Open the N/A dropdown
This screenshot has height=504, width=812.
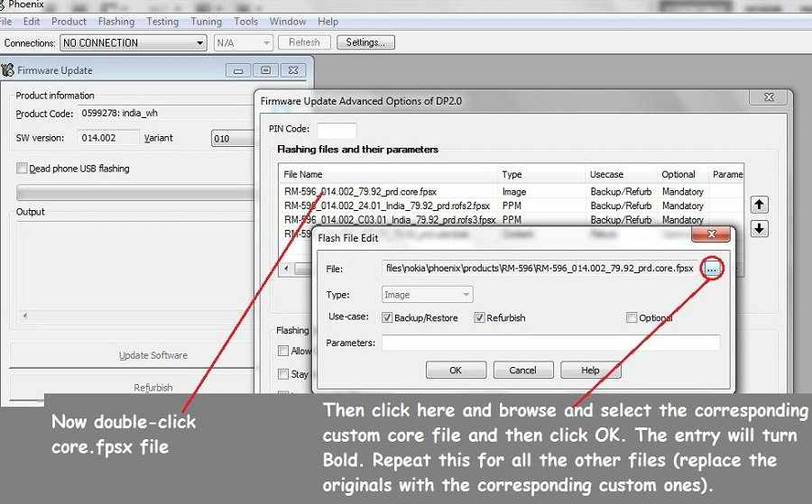(243, 43)
